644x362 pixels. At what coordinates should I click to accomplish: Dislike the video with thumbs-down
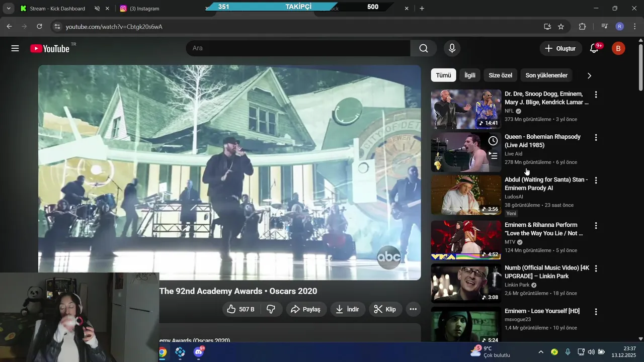(x=271, y=309)
